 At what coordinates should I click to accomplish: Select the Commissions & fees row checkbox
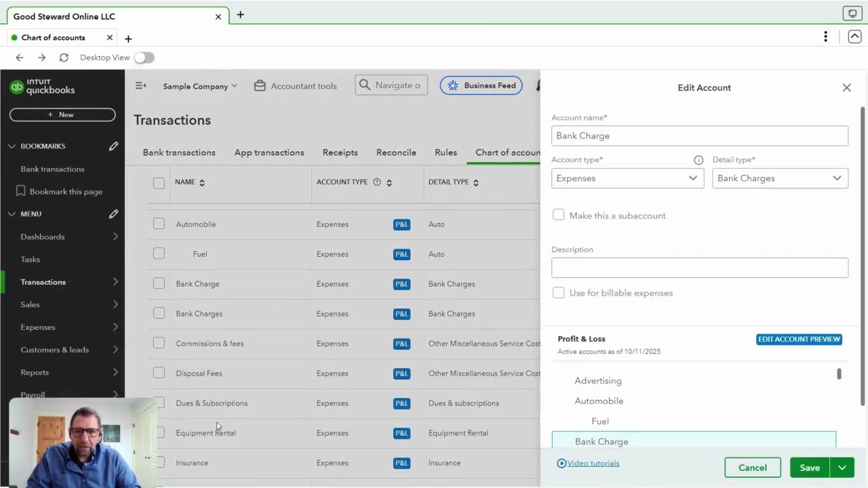click(159, 343)
